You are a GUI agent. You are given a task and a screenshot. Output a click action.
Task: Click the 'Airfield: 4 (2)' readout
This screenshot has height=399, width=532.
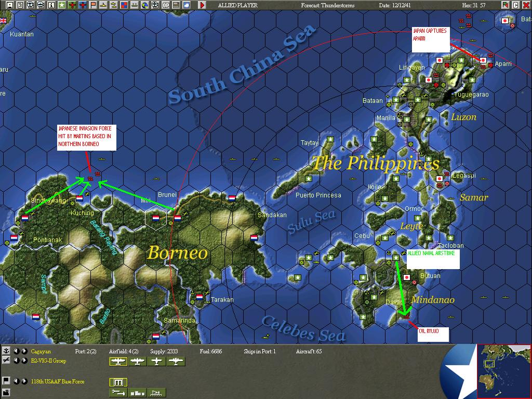124,351
